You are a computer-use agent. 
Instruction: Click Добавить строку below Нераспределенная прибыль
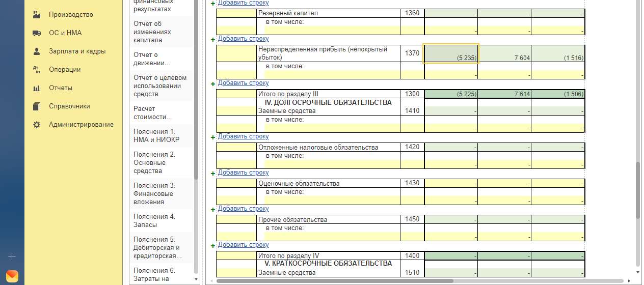pyautogui.click(x=243, y=83)
